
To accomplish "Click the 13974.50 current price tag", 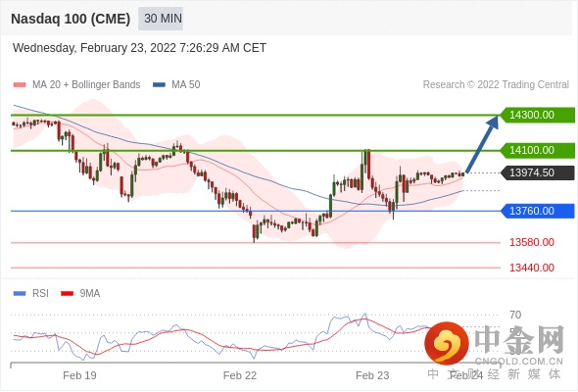I will pyautogui.click(x=537, y=172).
